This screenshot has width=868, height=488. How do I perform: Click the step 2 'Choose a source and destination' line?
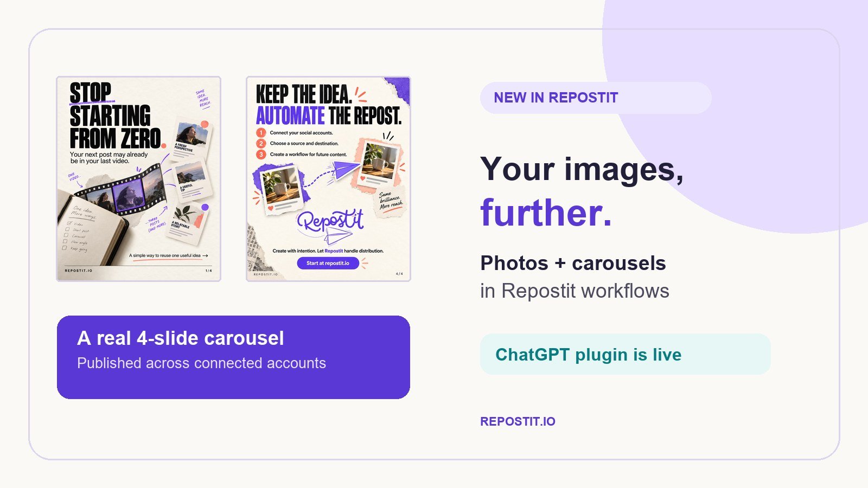(297, 144)
